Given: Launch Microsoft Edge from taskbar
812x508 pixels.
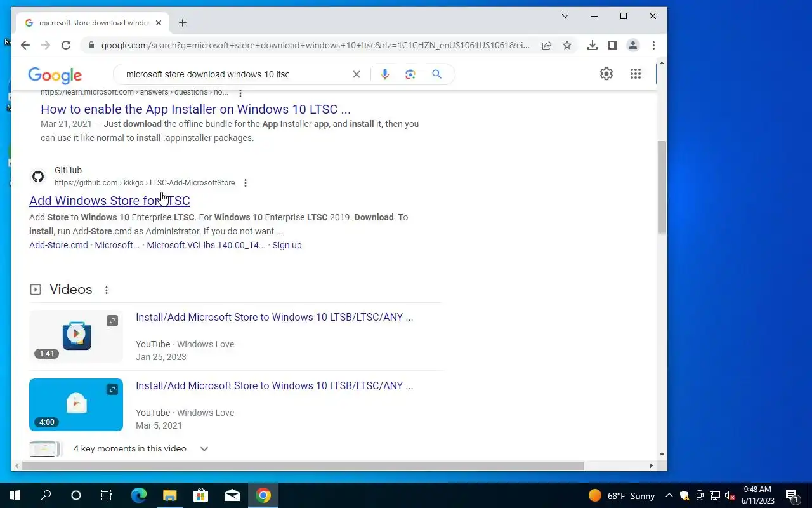Looking at the screenshot, I should click(139, 496).
